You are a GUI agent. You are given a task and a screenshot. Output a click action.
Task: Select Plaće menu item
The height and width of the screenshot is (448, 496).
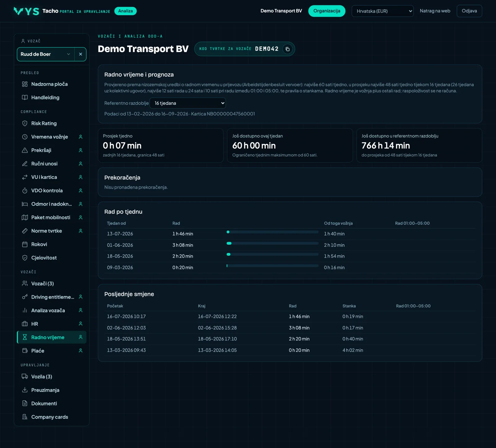51,351
